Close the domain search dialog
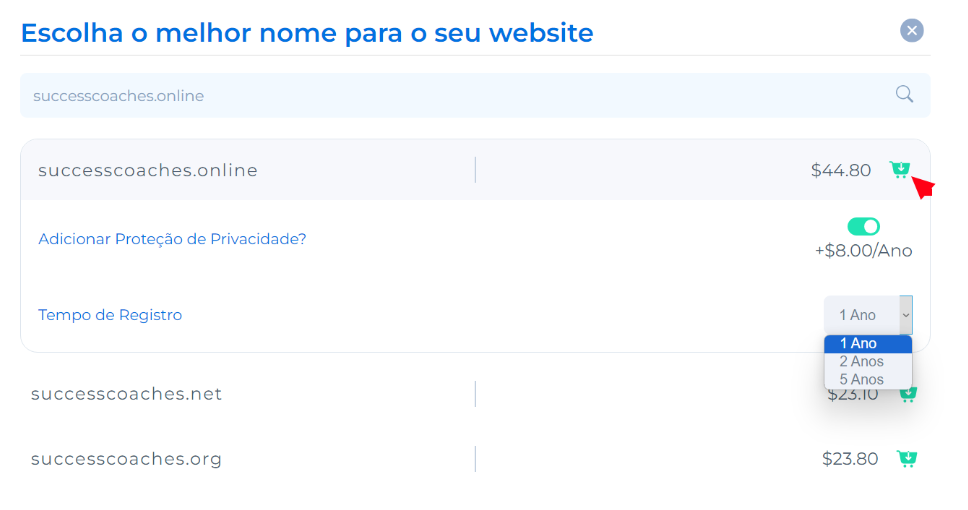Viewport: 968px width, 510px height. pyautogui.click(x=912, y=30)
